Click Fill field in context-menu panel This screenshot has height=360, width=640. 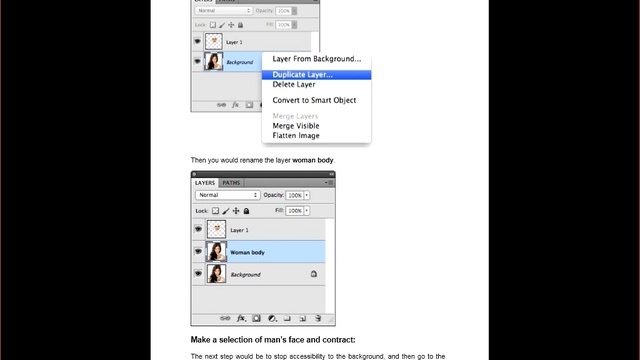(x=283, y=25)
